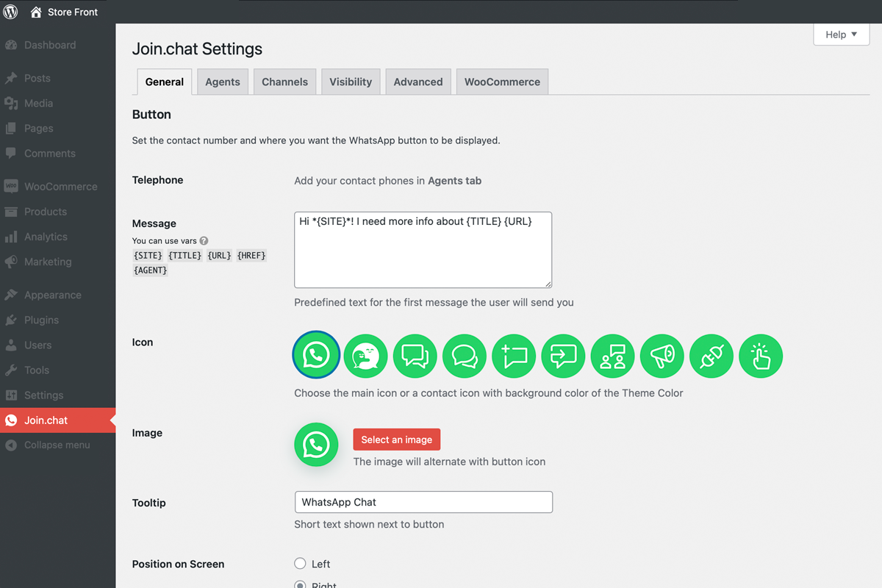The width and height of the screenshot is (882, 588).
Task: Click Collapse menu in the sidebar
Action: click(57, 445)
